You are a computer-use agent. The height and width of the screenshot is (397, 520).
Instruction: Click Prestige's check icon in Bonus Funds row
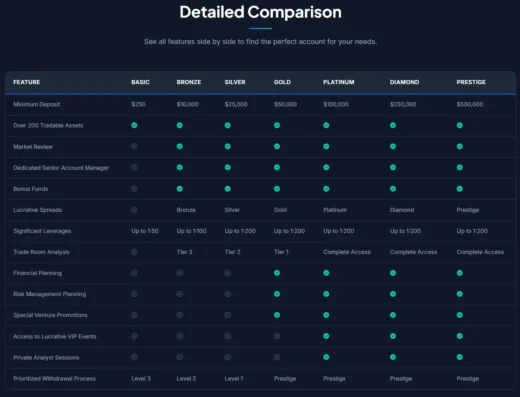tap(460, 189)
